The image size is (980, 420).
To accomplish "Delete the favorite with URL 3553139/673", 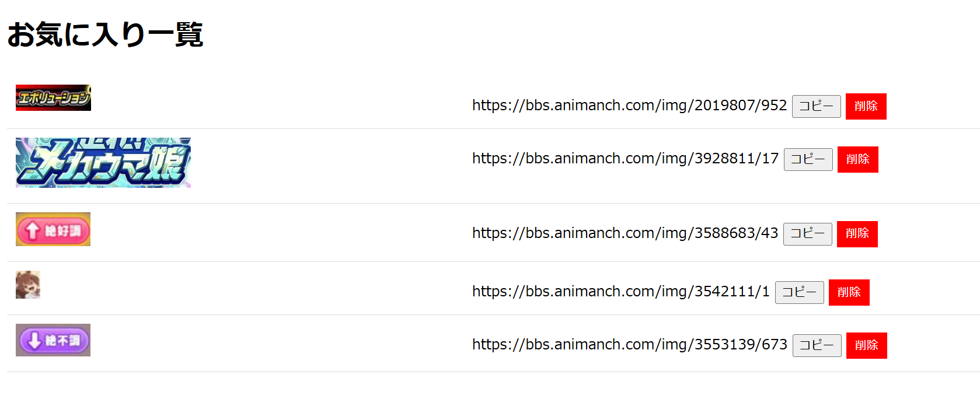I will pos(866,345).
